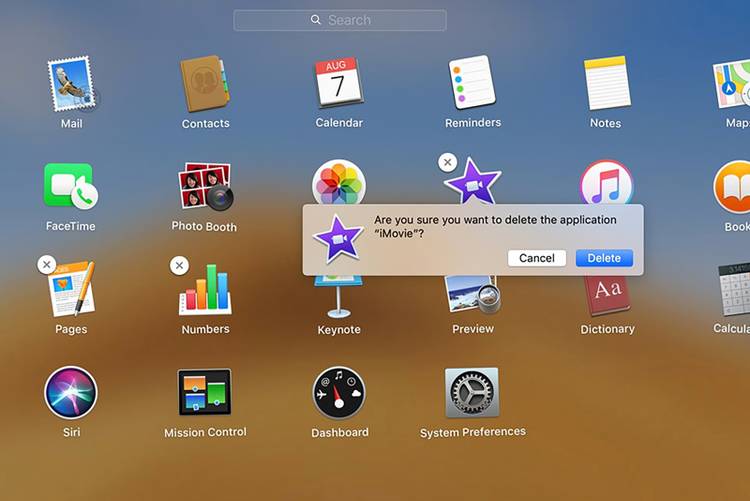Click the magnifying glass search icon
Screen dimensions: 750x501
pyautogui.click(x=315, y=20)
